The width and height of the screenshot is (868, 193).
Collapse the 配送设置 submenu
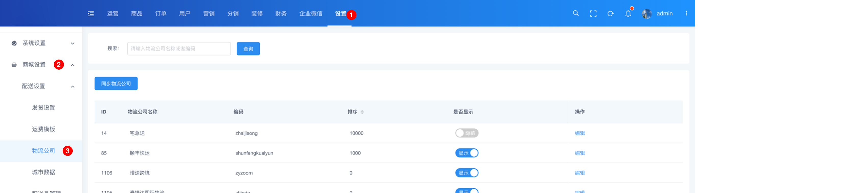coord(72,87)
